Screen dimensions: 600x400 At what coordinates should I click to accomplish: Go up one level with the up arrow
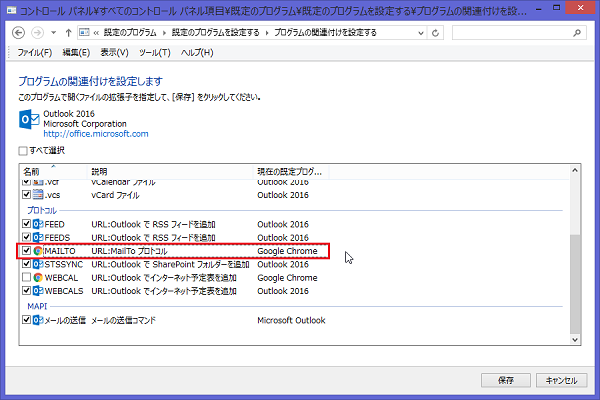pos(68,33)
